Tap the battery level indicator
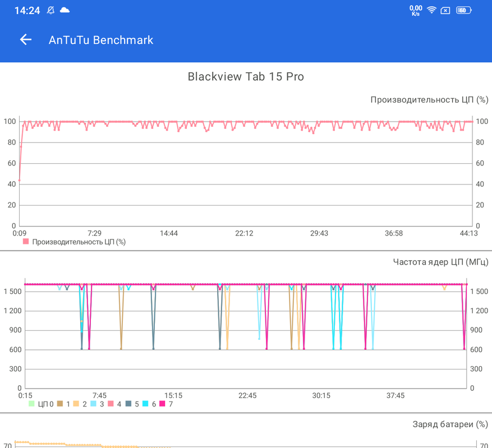The width and height of the screenshot is (492, 448). 463,10
